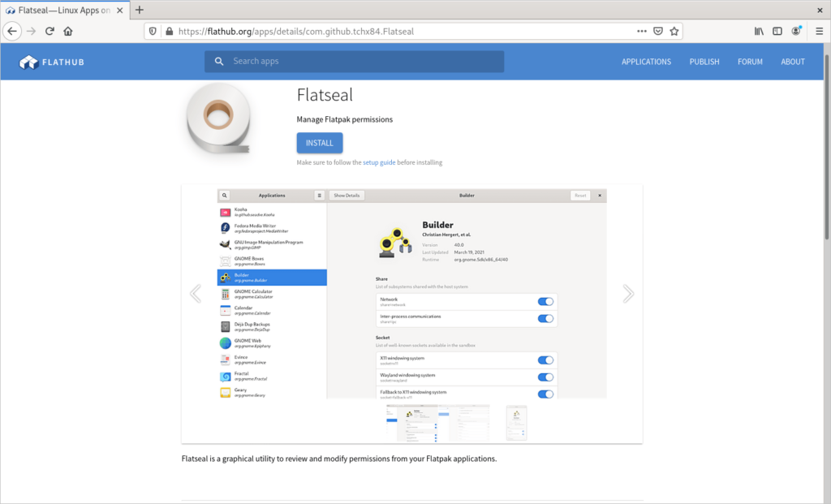Click the Fedora Media Writer row
The width and height of the screenshot is (831, 504).
[x=272, y=228]
